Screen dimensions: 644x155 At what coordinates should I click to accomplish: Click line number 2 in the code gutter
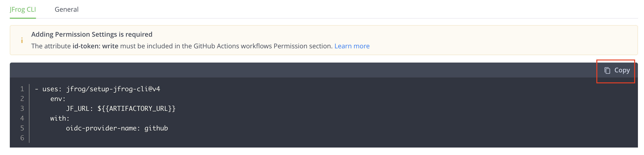click(22, 99)
